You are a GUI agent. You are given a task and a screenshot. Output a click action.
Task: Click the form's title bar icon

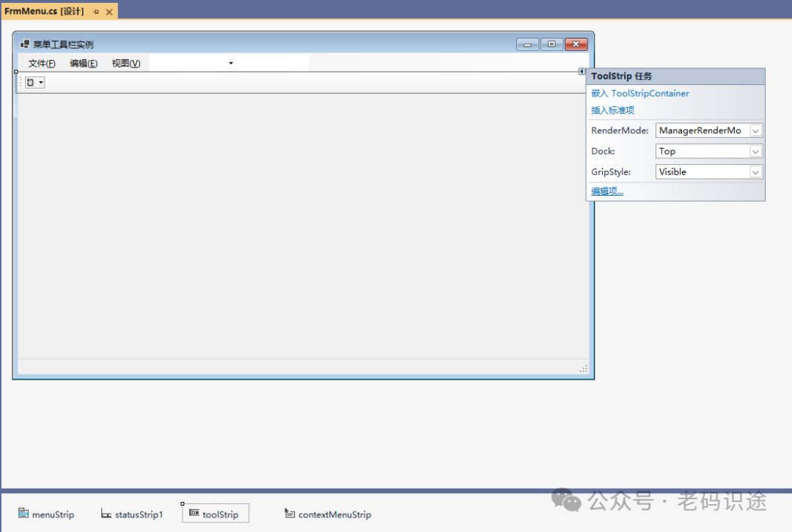point(25,44)
